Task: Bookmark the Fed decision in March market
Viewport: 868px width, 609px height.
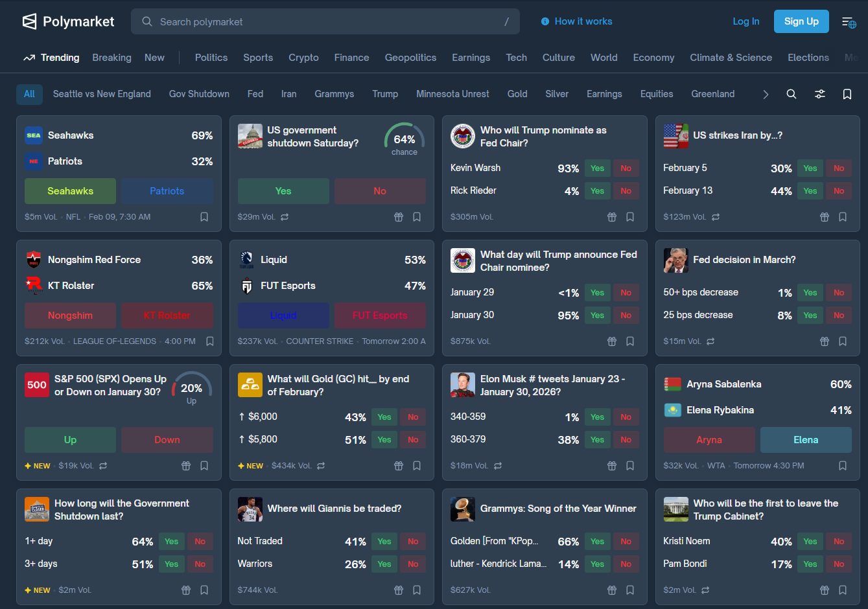Action: [843, 341]
